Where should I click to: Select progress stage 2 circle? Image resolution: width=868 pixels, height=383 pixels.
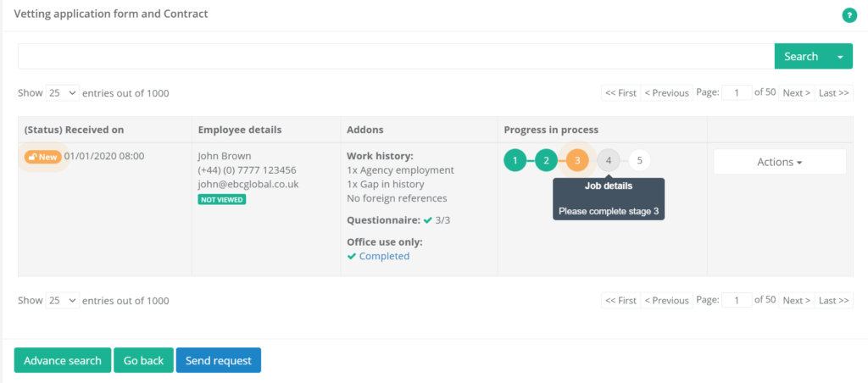tap(546, 160)
